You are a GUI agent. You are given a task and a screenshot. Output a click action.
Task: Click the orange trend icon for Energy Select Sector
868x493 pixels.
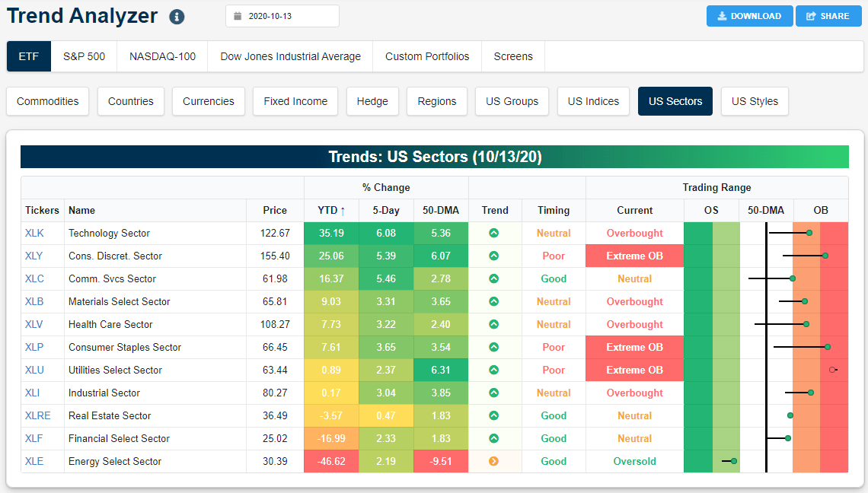tap(494, 461)
